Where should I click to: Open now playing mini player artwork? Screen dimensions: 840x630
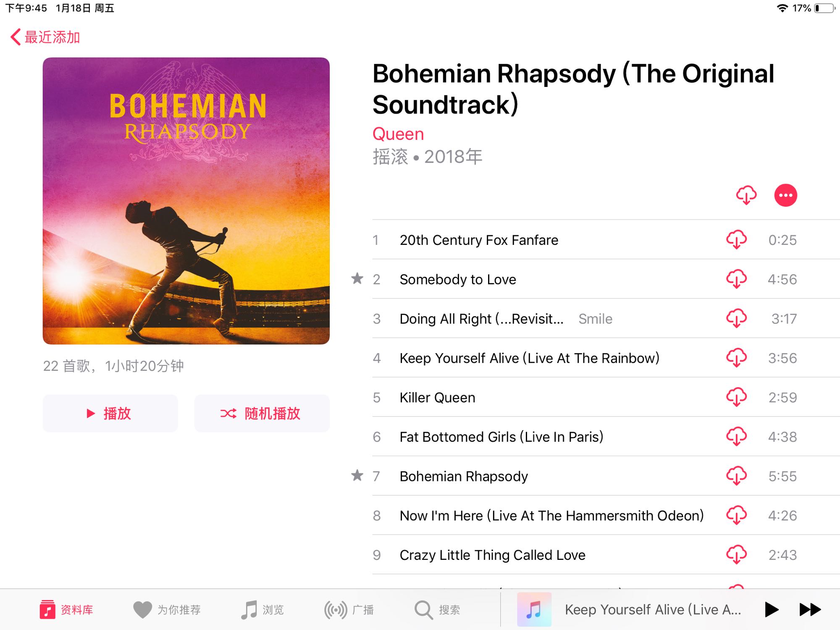point(534,609)
